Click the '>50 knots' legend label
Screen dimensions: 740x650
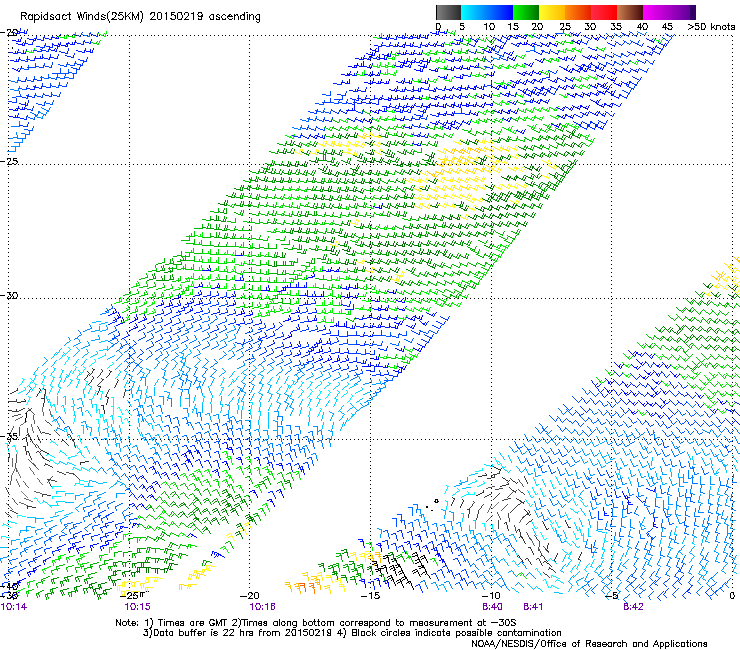pyautogui.click(x=711, y=27)
